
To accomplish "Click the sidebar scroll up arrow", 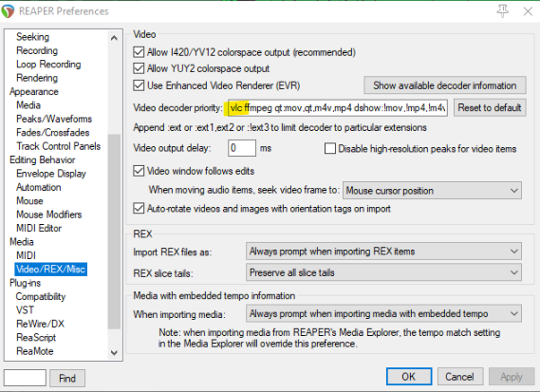I will click(114, 38).
